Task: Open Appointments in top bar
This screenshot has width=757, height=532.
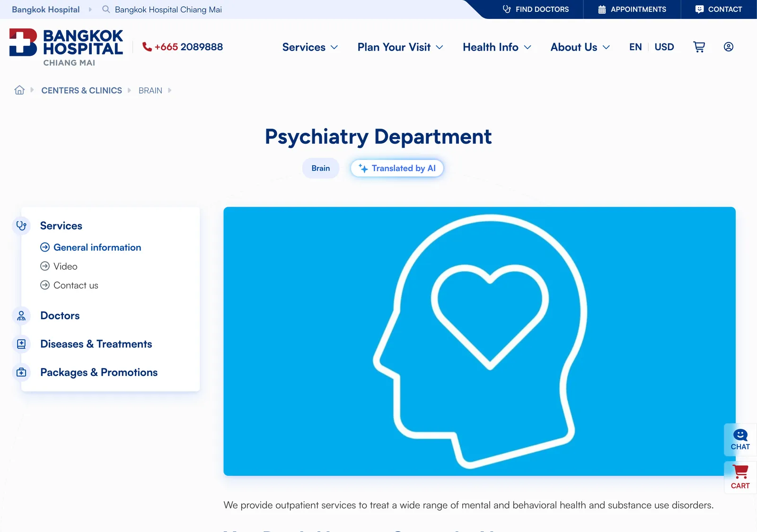Action: tap(632, 9)
